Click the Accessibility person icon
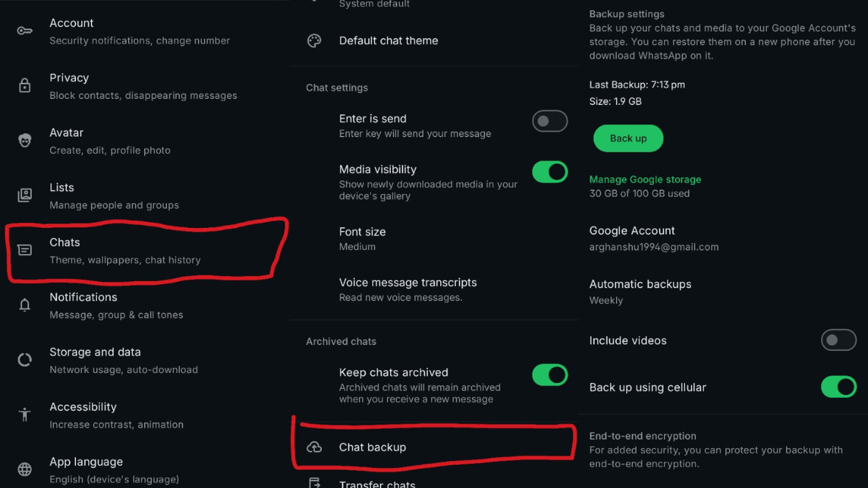 24,415
